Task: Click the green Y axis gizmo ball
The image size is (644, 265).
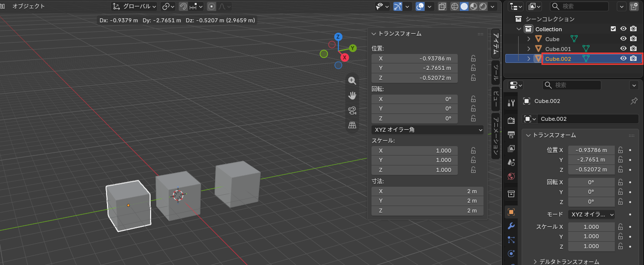Action: [353, 48]
